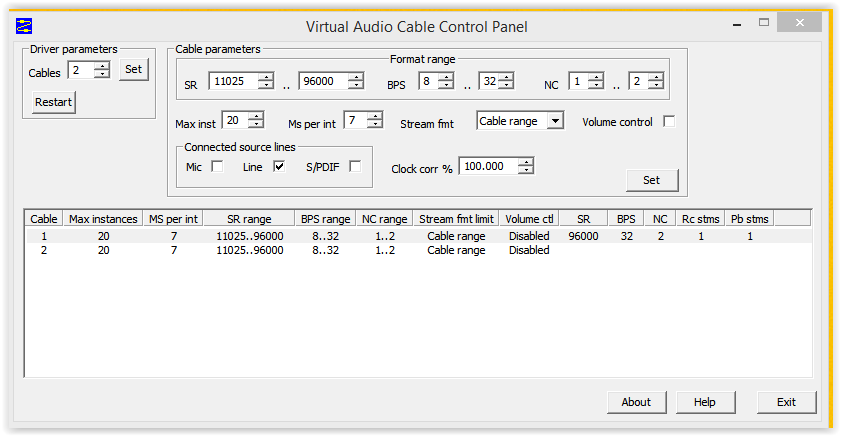This screenshot has height=436, width=841.
Task: Click Disabled volume ctl value of cable 2
Action: [x=529, y=250]
